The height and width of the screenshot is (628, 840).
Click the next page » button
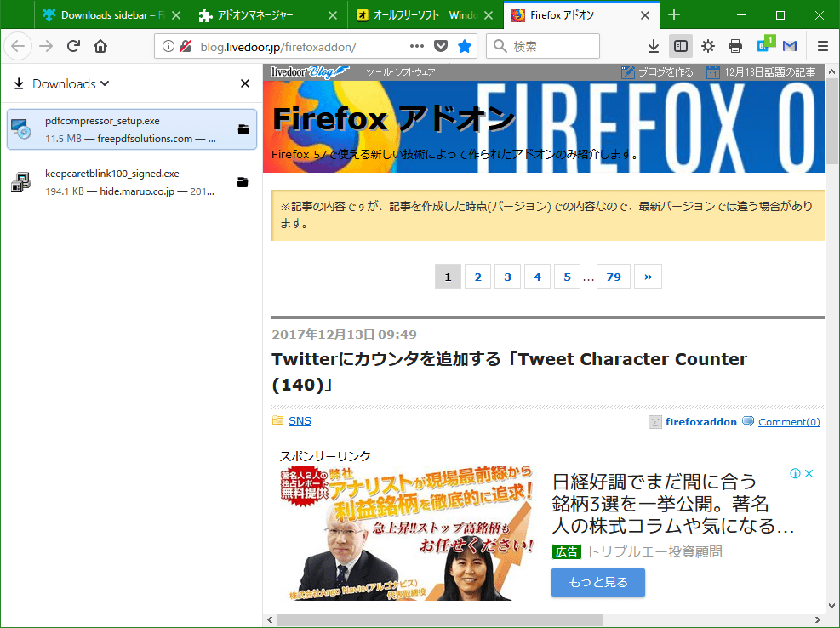click(x=648, y=277)
